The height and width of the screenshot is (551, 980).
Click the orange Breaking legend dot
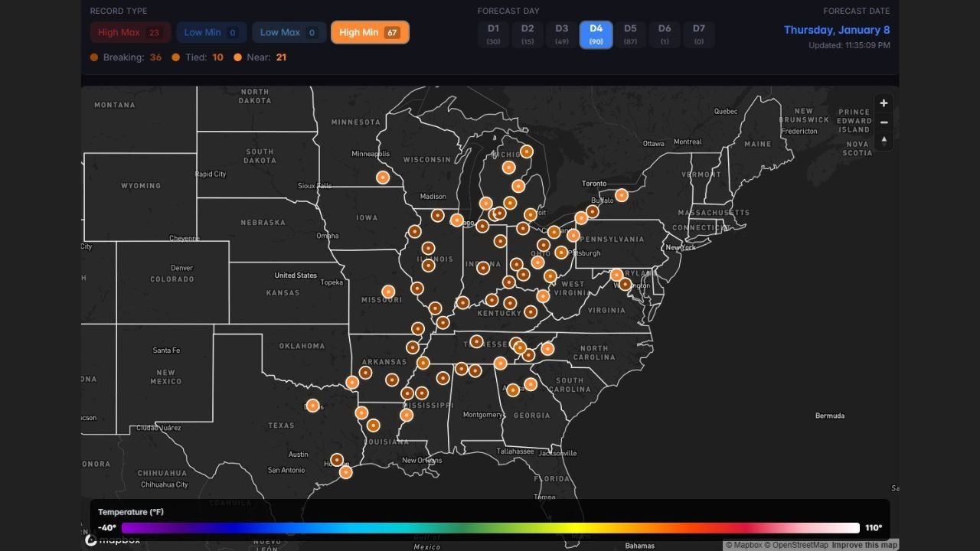pyautogui.click(x=94, y=57)
